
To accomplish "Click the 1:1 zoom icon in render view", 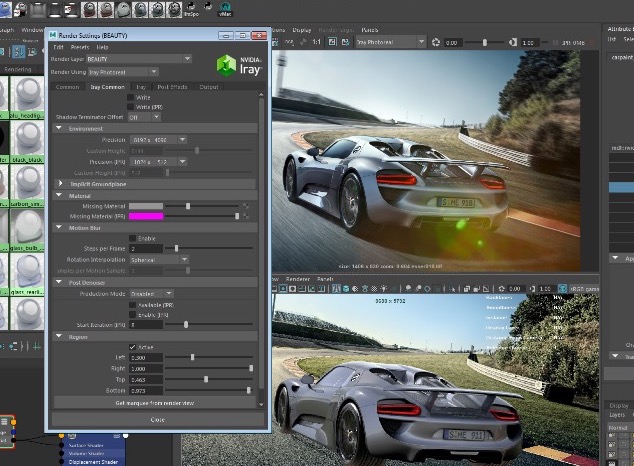I will point(317,42).
